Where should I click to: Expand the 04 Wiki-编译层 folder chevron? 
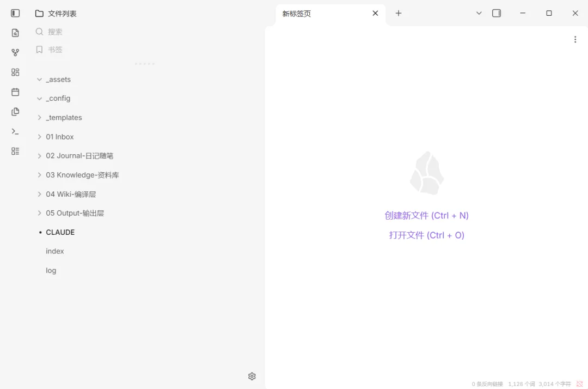(x=39, y=194)
